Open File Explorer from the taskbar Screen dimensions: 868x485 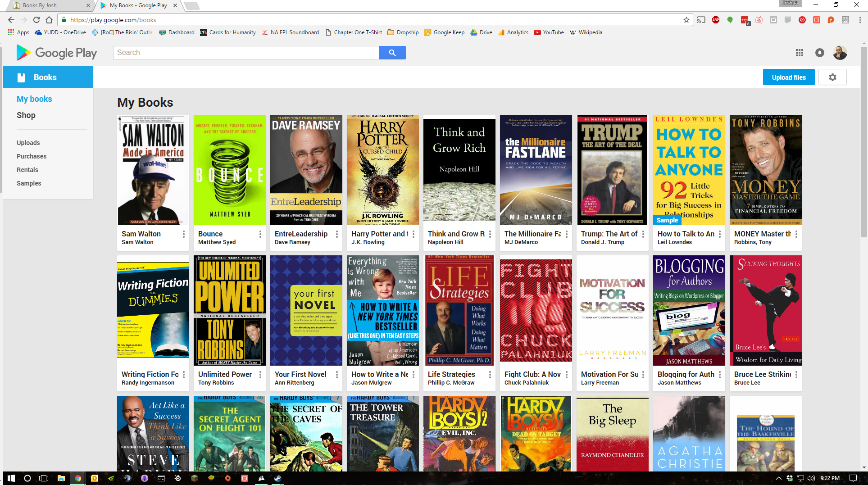pyautogui.click(x=61, y=478)
